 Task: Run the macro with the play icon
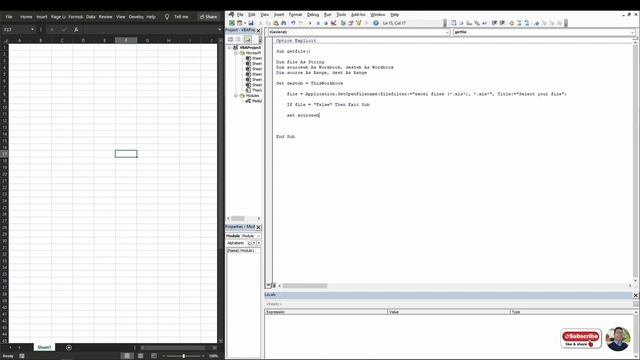[310, 23]
